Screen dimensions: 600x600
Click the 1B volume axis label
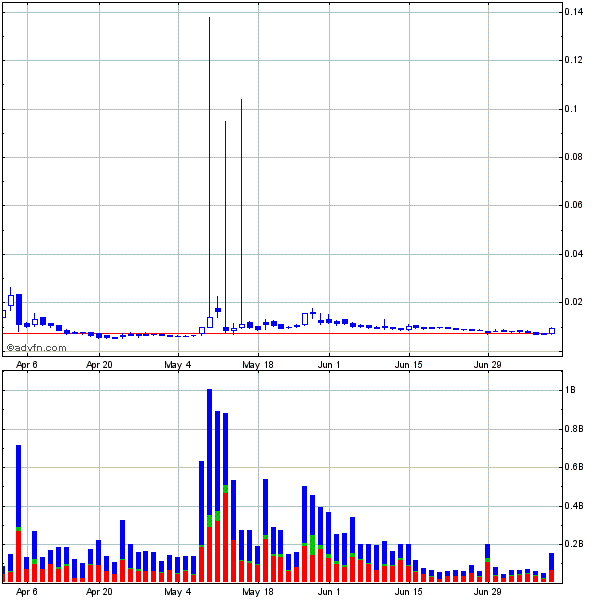click(571, 390)
